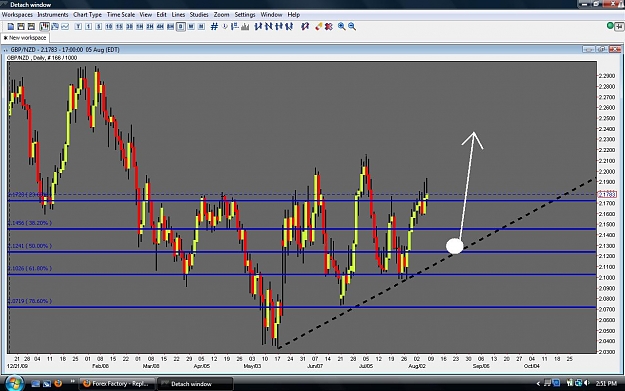Click the 2:51 PM system clock

[x=606, y=383]
